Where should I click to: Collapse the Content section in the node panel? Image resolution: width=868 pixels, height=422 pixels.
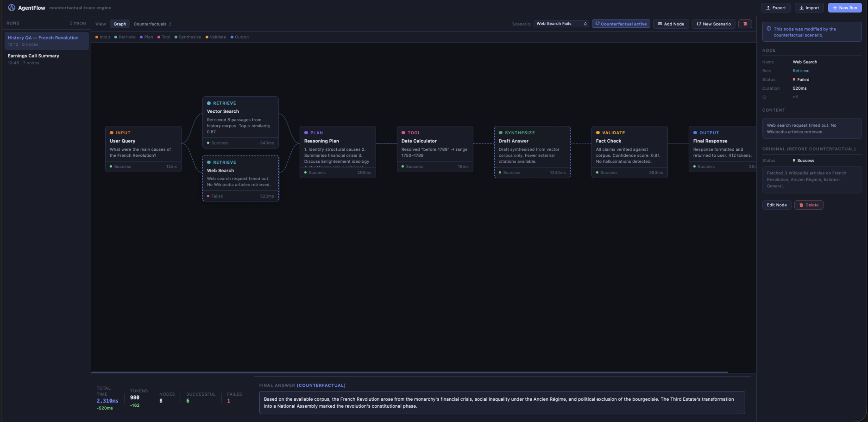(773, 110)
